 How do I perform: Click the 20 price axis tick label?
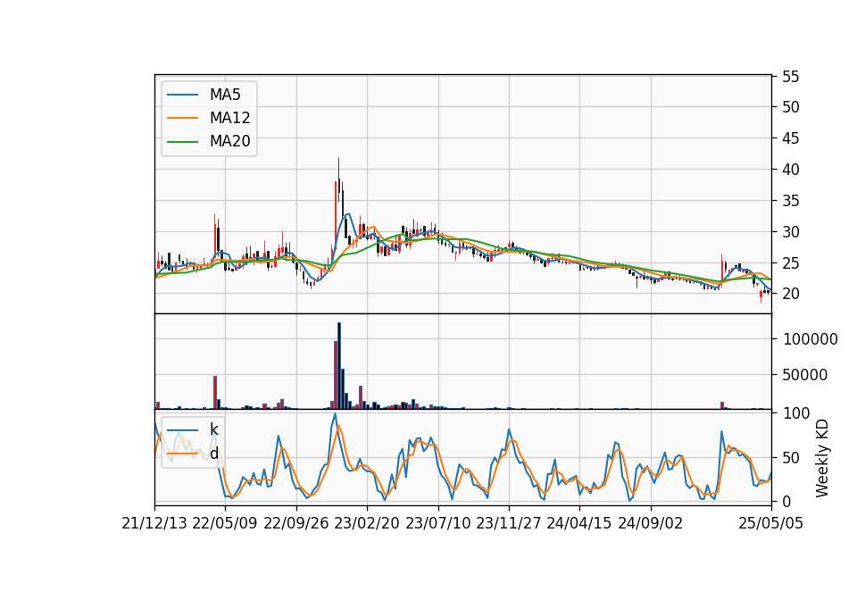click(x=791, y=294)
